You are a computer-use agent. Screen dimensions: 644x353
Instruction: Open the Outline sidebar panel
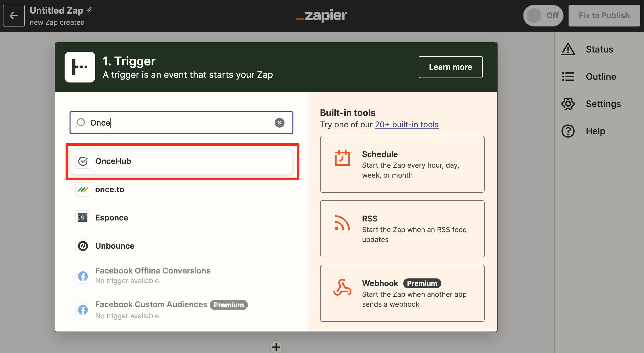click(599, 77)
